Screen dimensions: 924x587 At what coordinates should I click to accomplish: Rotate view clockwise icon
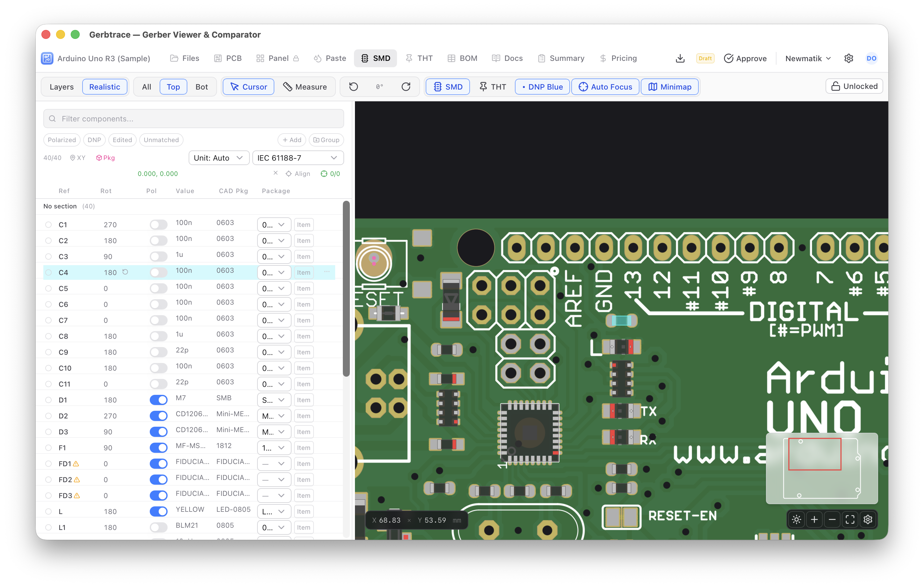coord(406,87)
